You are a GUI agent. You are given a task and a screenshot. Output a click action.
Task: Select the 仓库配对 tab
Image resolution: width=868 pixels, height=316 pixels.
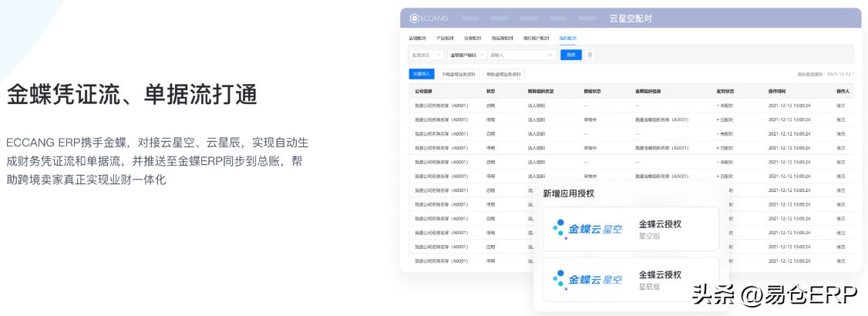click(x=473, y=39)
